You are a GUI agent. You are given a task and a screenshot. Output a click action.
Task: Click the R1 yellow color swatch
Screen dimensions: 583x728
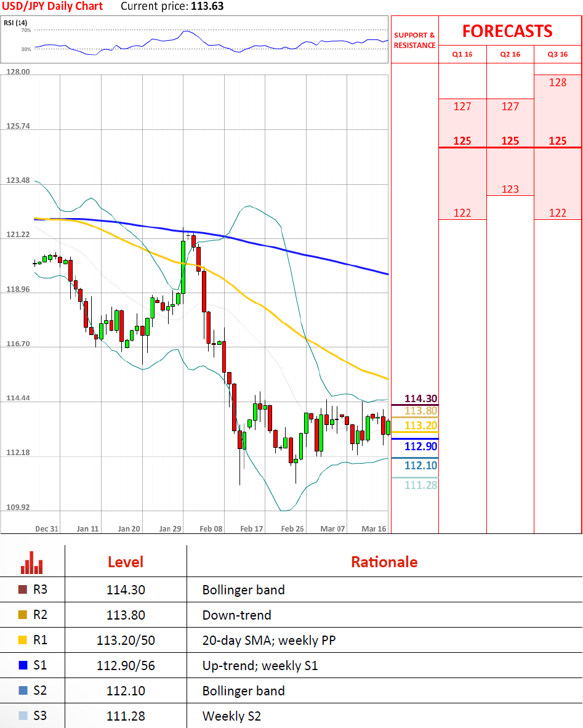(x=22, y=640)
